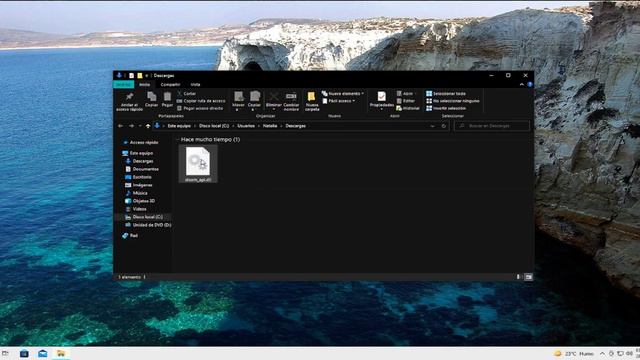
Task: Switch to large icons view in status bar
Action: pos(528,277)
